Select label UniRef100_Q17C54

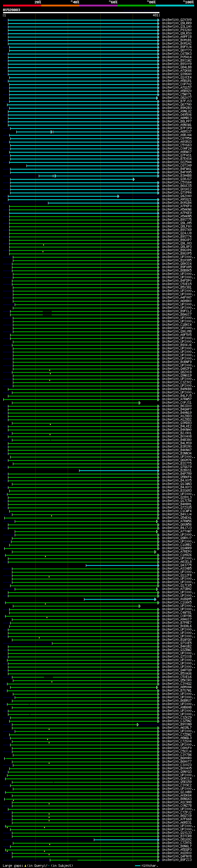[x=177, y=501]
